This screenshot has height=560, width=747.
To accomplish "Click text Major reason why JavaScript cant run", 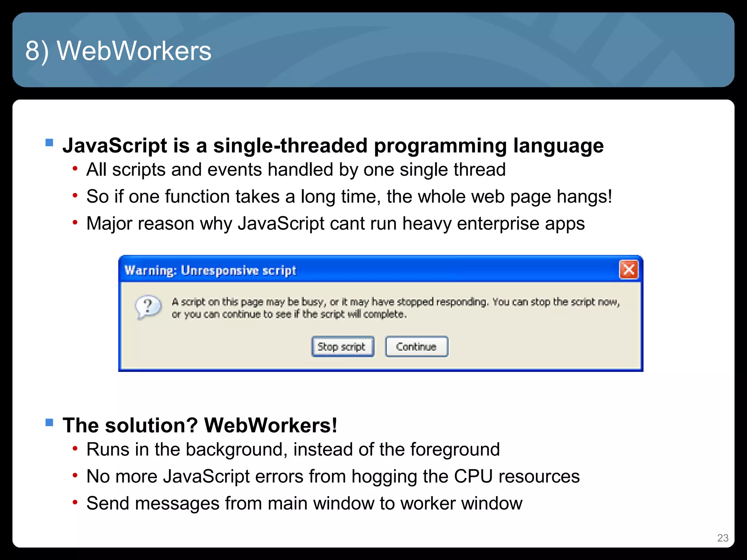I will point(335,223).
